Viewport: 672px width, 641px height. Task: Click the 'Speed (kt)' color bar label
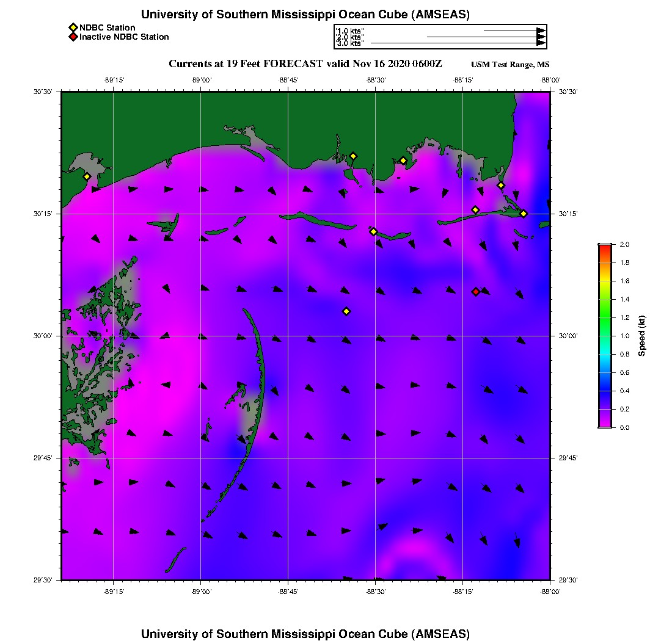point(641,336)
